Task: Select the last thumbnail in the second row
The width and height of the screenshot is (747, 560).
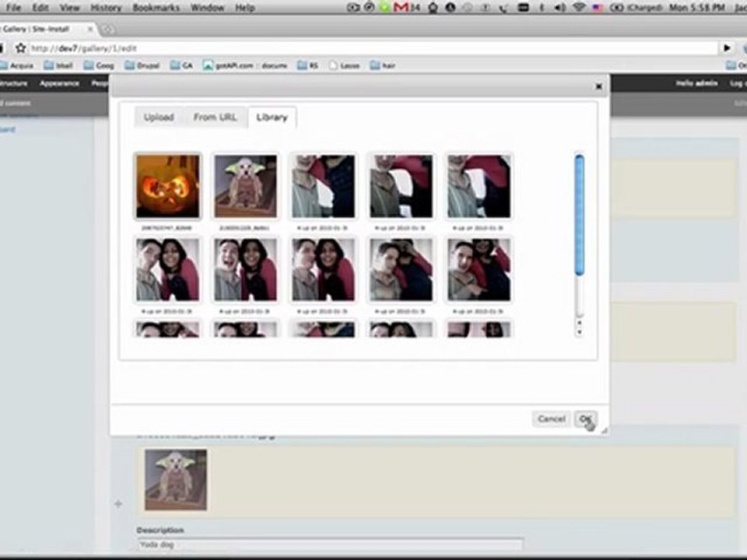Action: tap(479, 270)
